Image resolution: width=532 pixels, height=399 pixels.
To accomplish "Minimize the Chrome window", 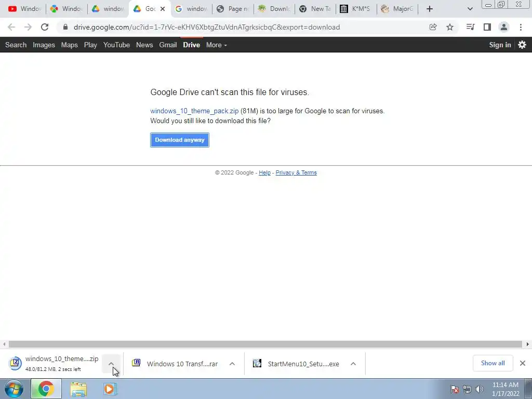I will coord(488,4).
